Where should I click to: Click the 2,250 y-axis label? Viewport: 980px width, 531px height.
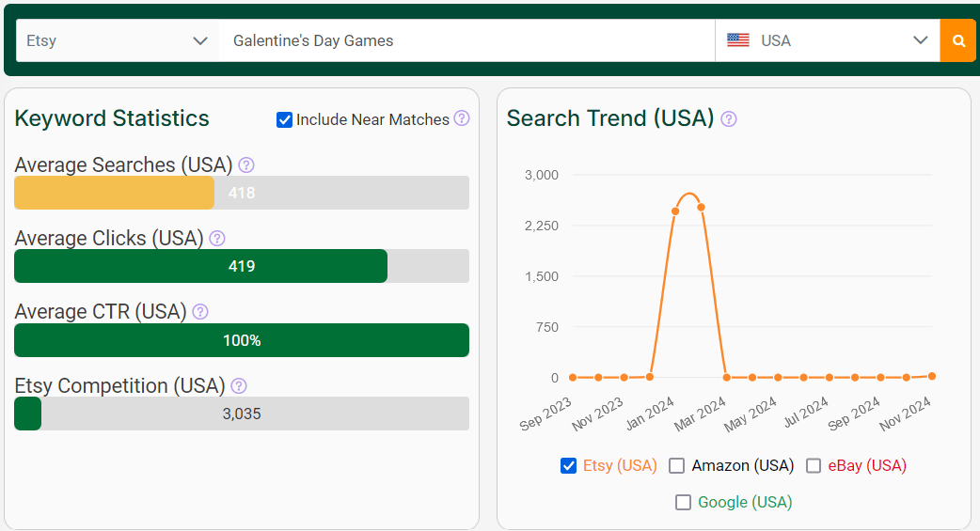541,226
